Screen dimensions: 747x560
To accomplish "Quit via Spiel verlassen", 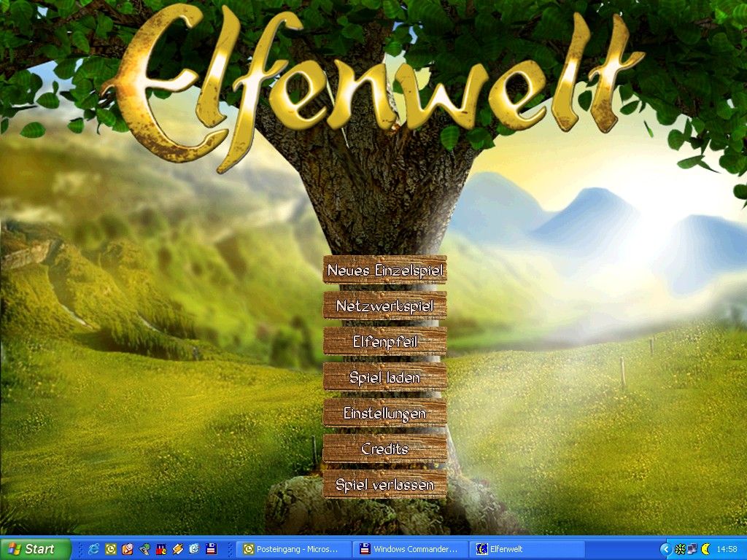I will click(384, 484).
